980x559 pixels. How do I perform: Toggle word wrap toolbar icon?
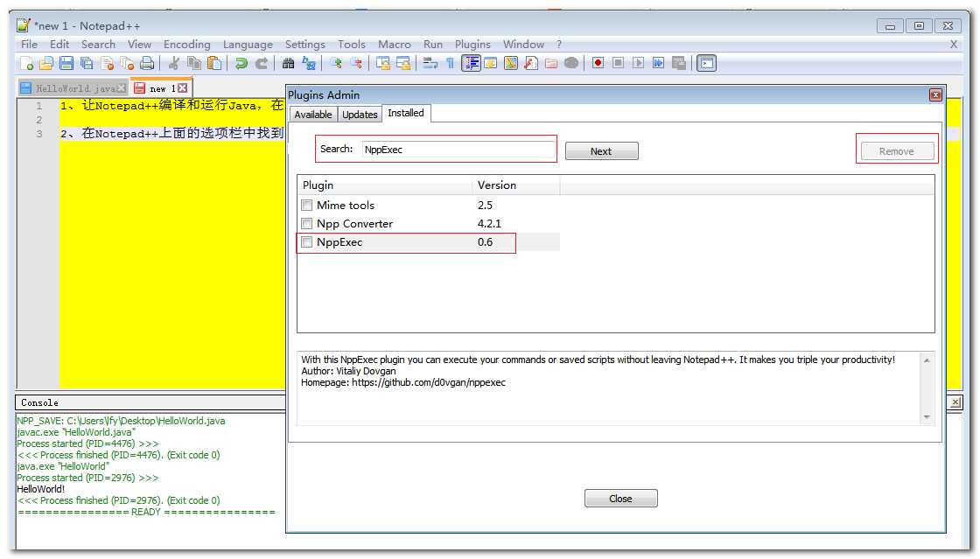coord(430,63)
